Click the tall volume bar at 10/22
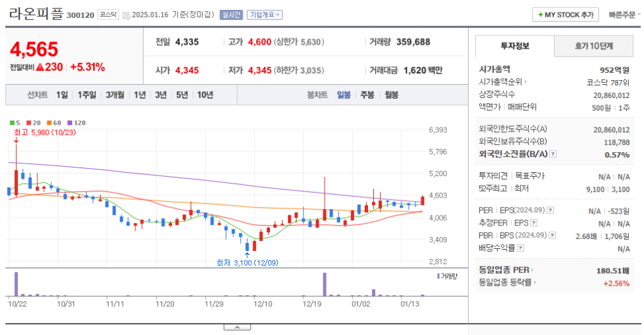This screenshot has height=335, width=644. [15, 284]
